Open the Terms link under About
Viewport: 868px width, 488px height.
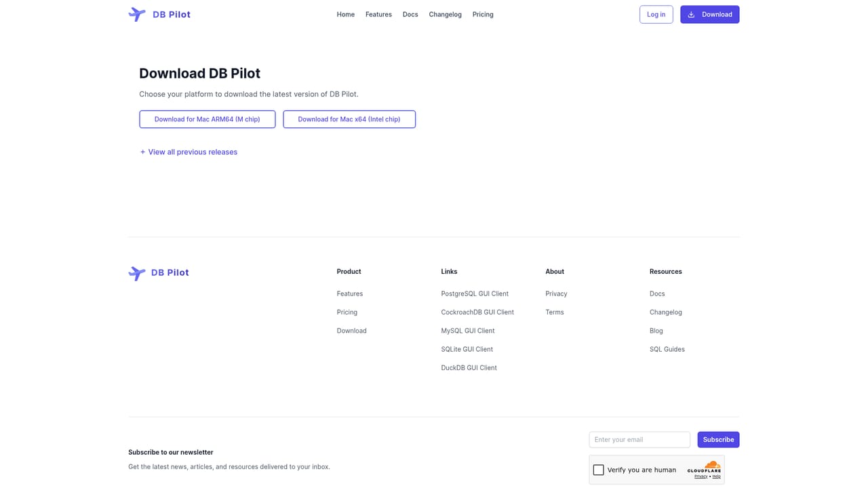tap(555, 312)
